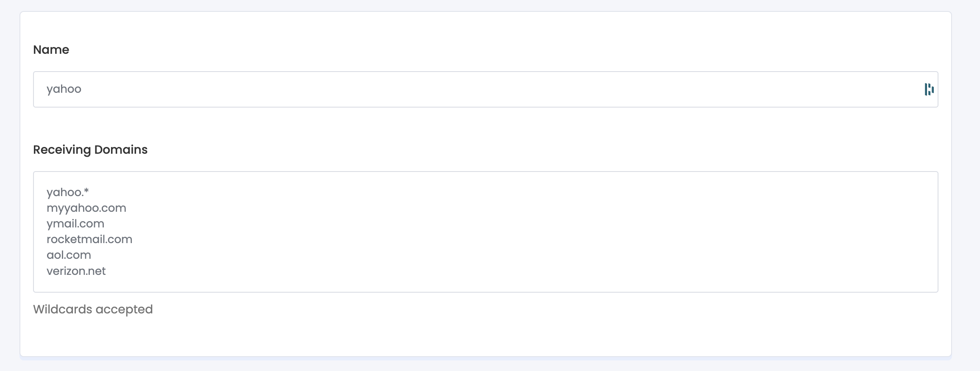Click the asterisk wildcard in "yahoo.*"
Viewport: 980px width, 371px height.
(86, 191)
